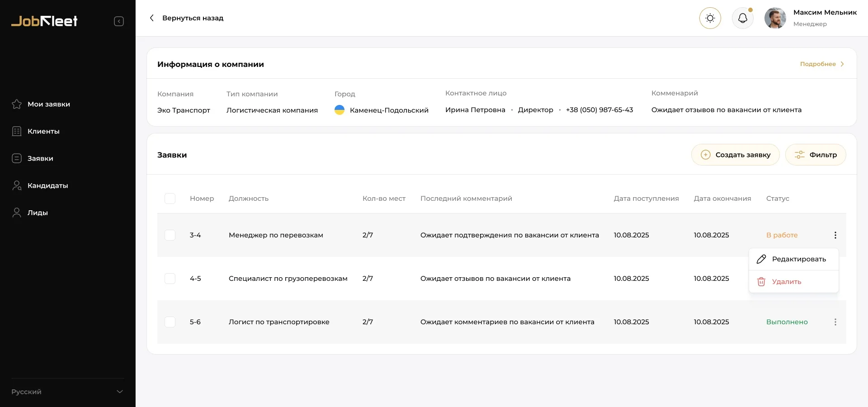868x407 pixels.
Task: Click the Создать заявку button
Action: pyautogui.click(x=735, y=155)
